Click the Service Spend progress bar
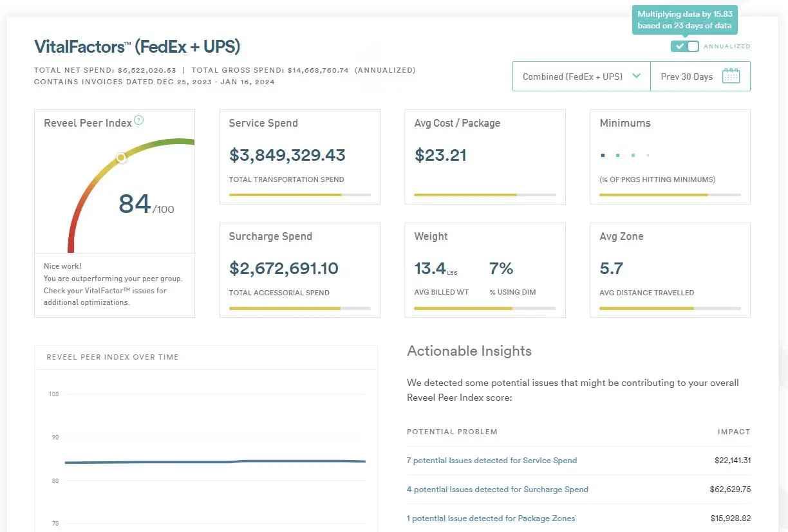The width and height of the screenshot is (788, 532). tap(300, 194)
